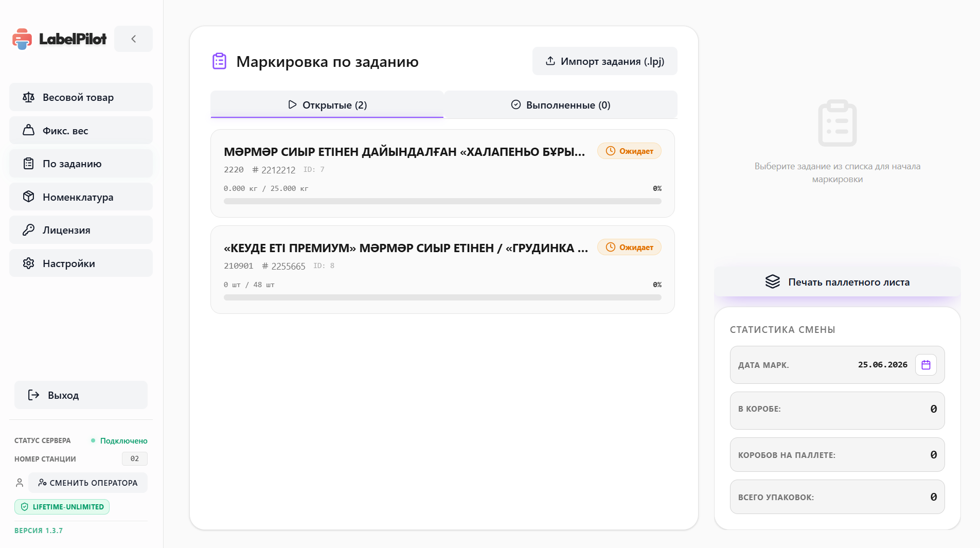Click the ВЕРСИЯ 1.3.7 version label
The height and width of the screenshot is (548, 980).
pyautogui.click(x=39, y=531)
